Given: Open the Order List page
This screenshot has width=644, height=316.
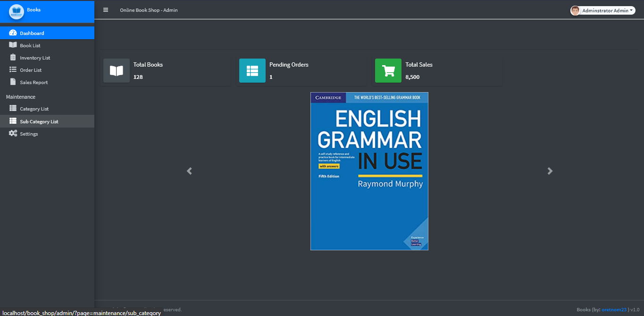Looking at the screenshot, I should [47, 70].
